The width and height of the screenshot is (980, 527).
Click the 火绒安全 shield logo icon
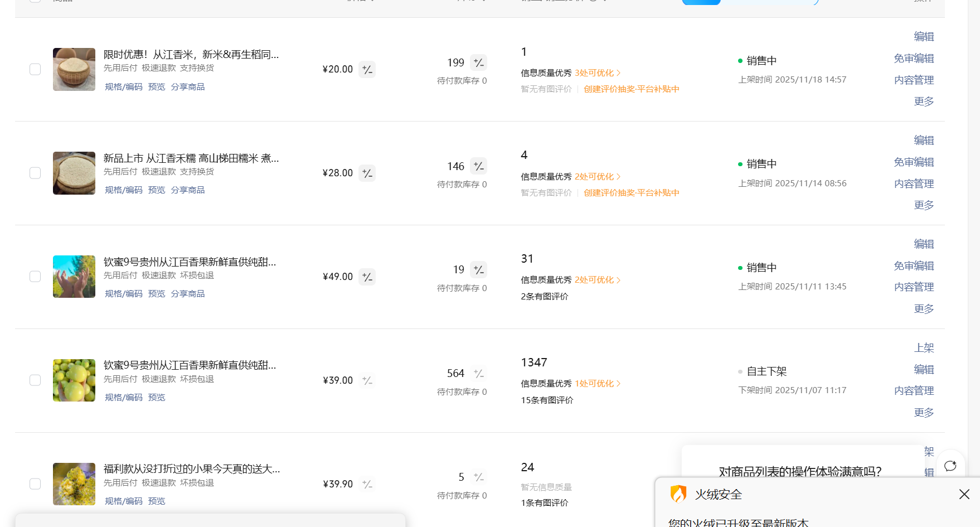point(678,494)
